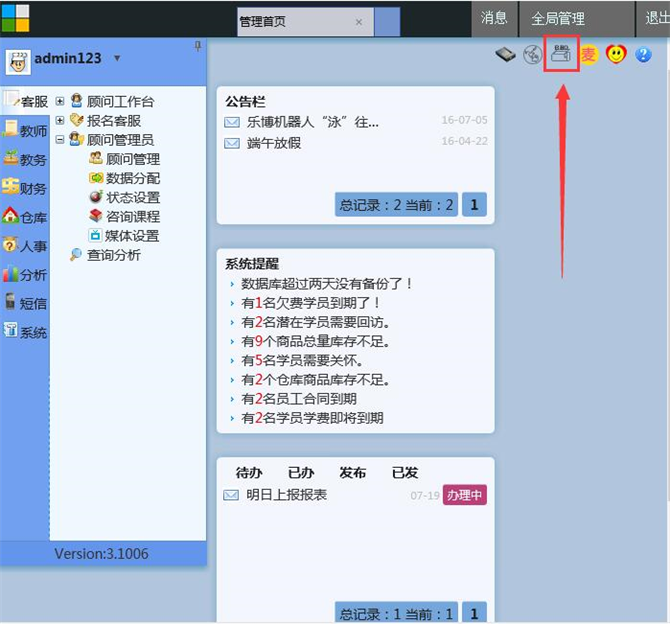The width and height of the screenshot is (670, 624).
Task: Click the 退出 logout button
Action: [x=654, y=18]
